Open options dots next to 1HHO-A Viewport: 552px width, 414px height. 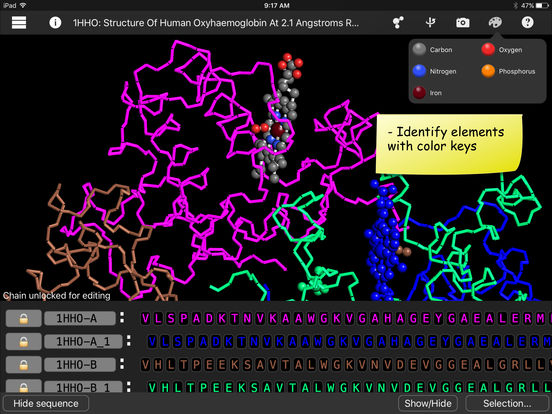click(x=122, y=318)
